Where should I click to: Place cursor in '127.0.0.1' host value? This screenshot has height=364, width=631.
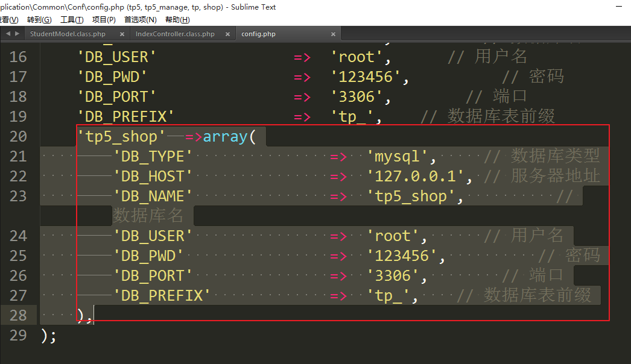click(x=416, y=177)
